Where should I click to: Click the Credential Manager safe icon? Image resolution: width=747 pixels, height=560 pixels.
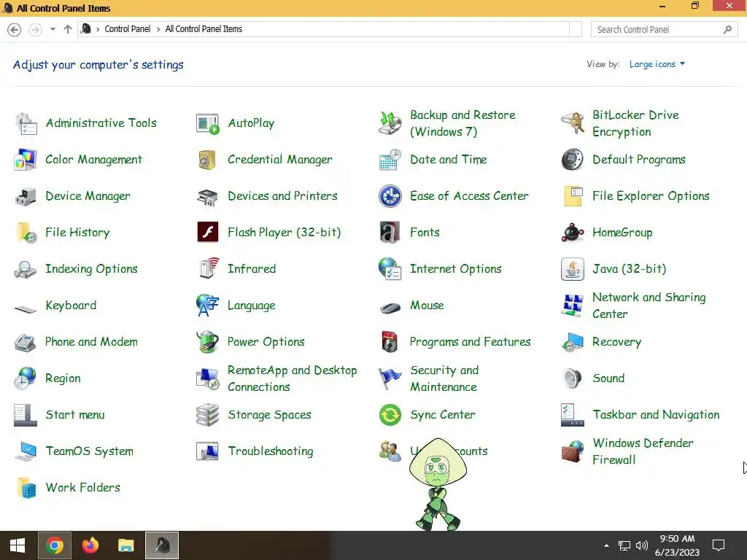(x=208, y=160)
